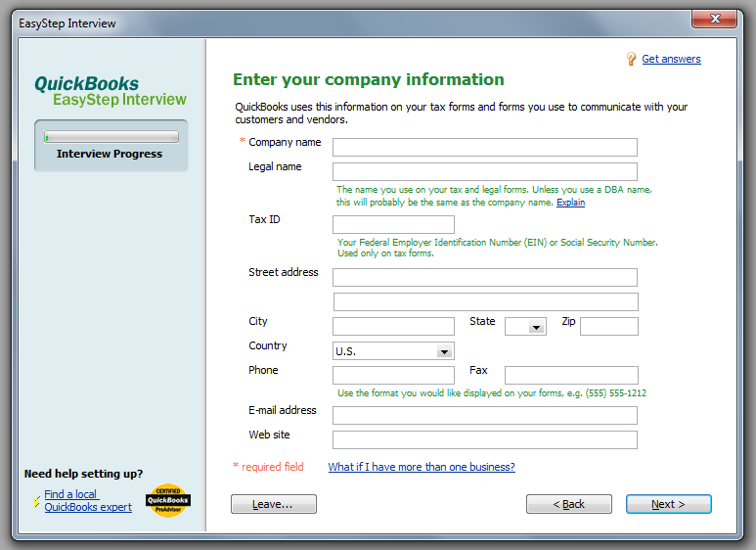Image resolution: width=756 pixels, height=550 pixels.
Task: Focus the Legal name field
Action: [484, 172]
